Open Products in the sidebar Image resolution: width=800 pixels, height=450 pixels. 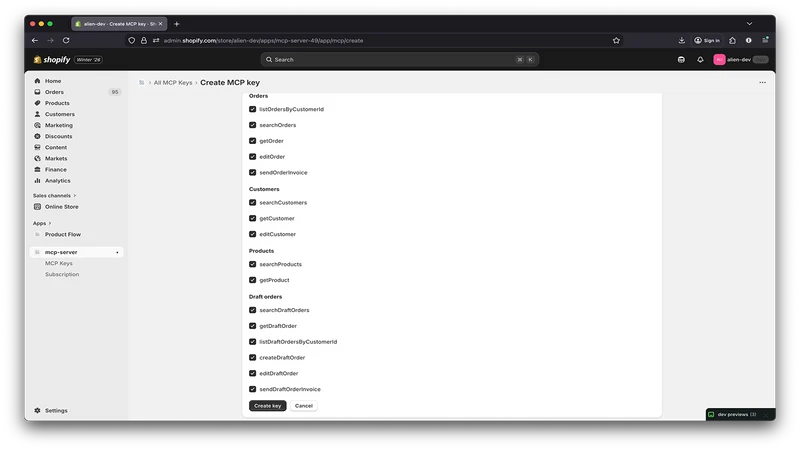pos(57,103)
